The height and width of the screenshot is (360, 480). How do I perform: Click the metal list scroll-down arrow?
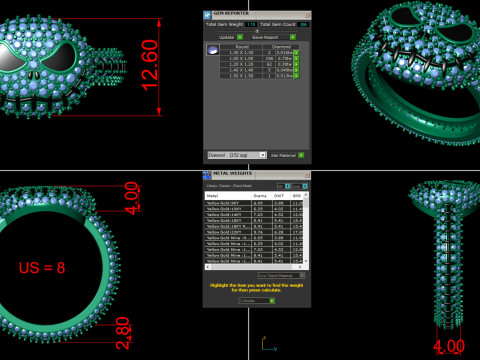tap(306, 261)
